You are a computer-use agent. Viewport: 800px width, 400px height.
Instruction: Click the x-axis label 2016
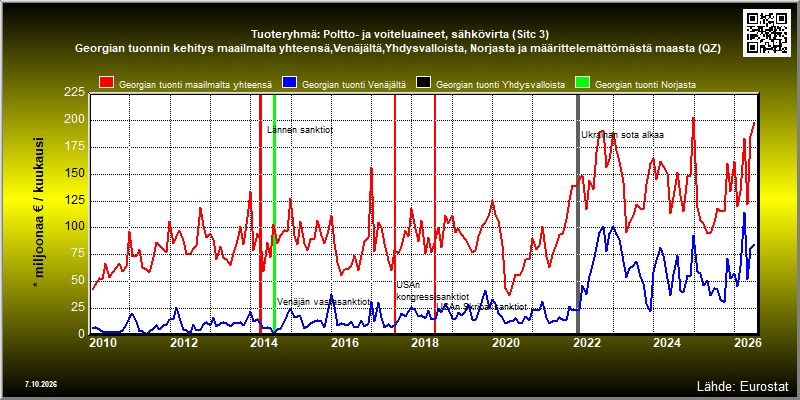point(345,342)
